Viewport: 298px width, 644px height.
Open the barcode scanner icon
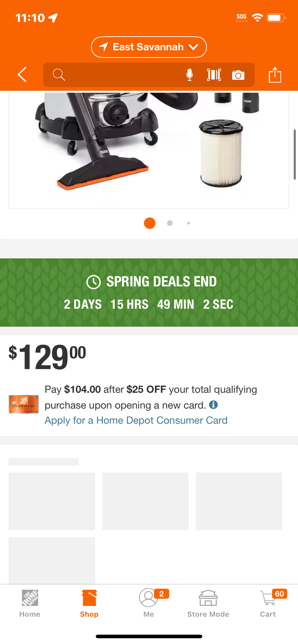pos(214,75)
